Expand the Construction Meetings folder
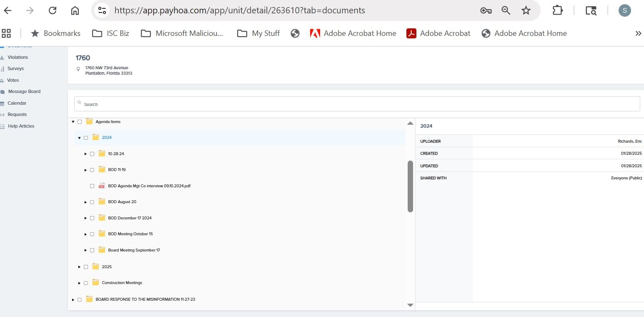 click(x=79, y=283)
